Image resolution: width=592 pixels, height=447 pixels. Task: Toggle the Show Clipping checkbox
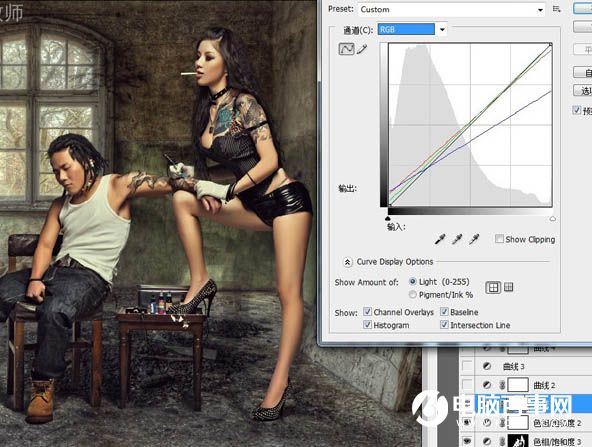[499, 239]
